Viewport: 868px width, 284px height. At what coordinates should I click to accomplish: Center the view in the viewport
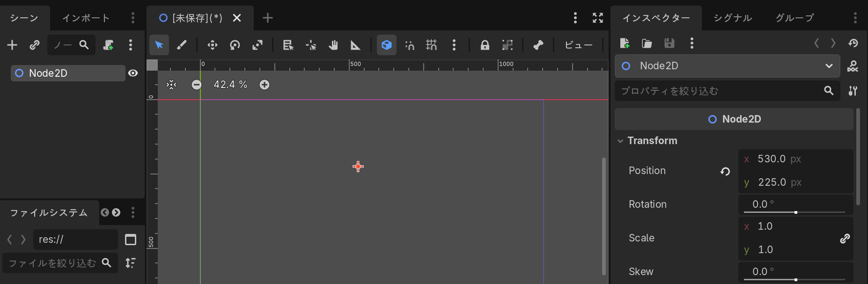point(171,85)
